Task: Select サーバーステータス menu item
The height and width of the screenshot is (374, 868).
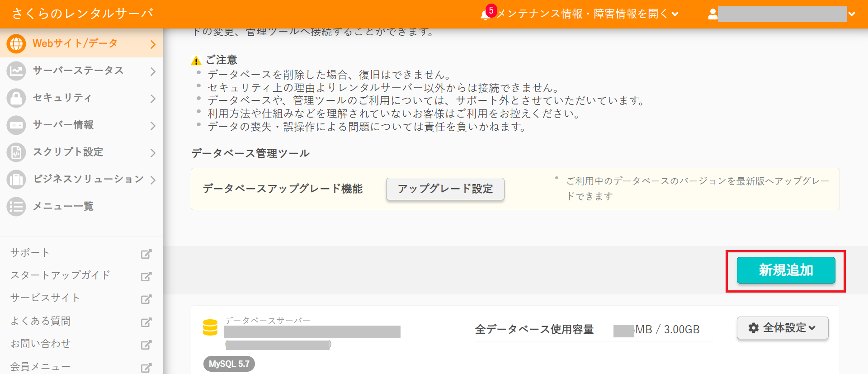Action: 81,71
